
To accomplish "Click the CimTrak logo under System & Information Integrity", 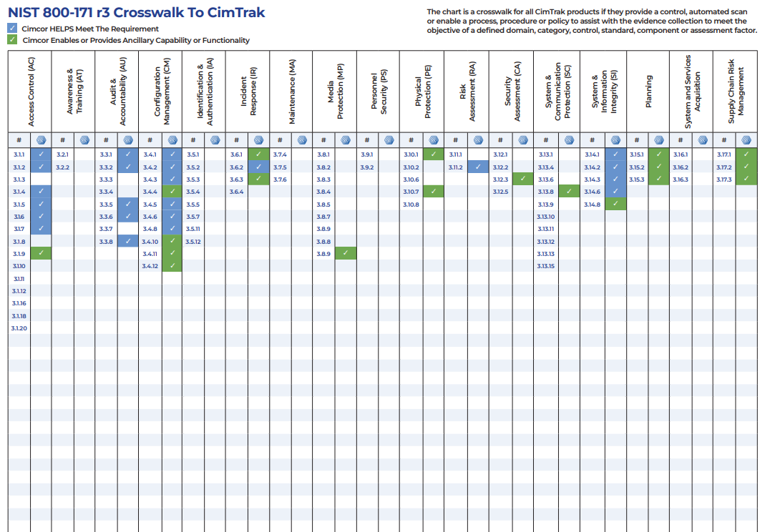I will click(615, 140).
